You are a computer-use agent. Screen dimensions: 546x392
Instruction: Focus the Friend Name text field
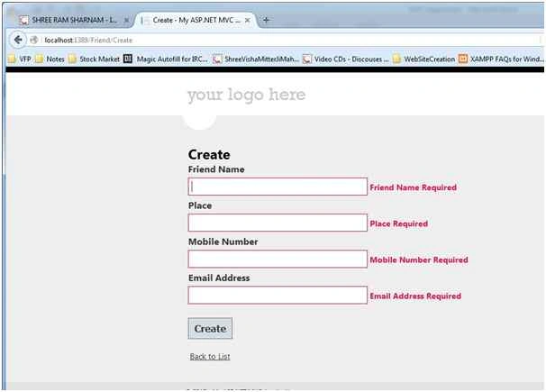pyautogui.click(x=278, y=187)
